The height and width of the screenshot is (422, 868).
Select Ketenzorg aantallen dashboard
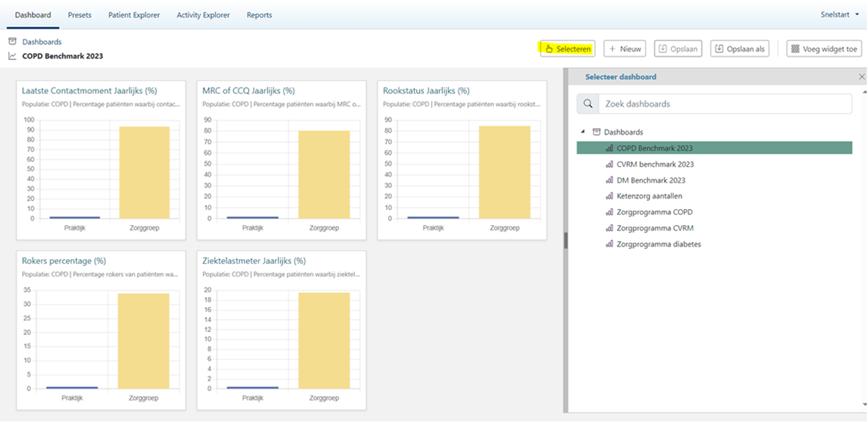coord(649,195)
